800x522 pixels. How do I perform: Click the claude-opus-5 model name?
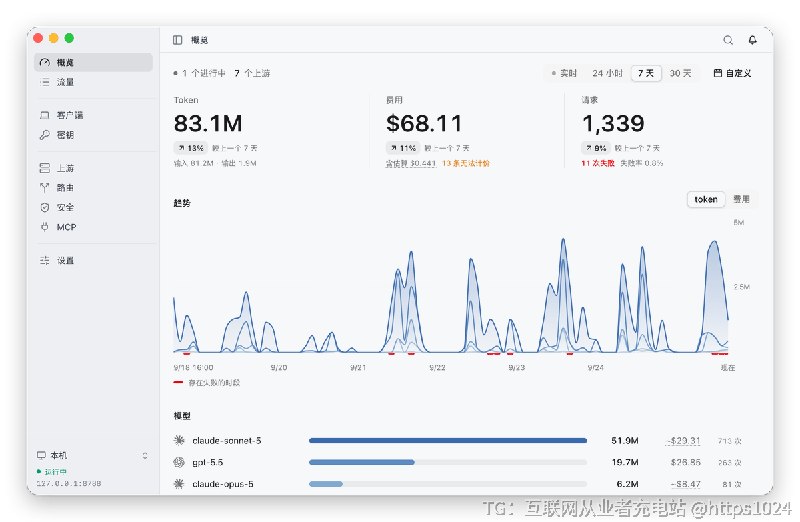pyautogui.click(x=223, y=484)
